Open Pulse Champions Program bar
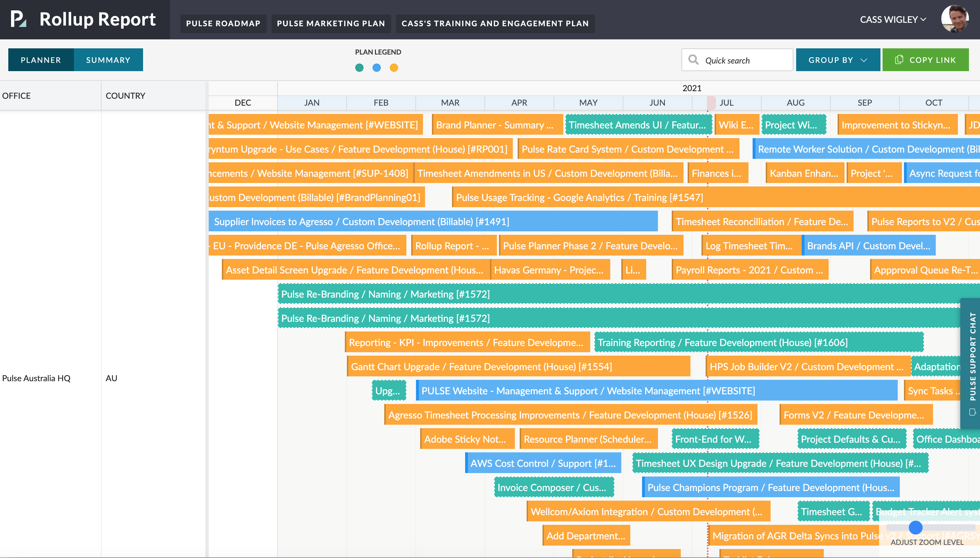 [771, 487]
